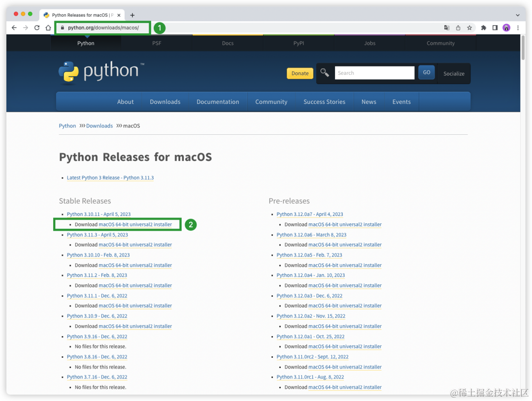
Task: Open Chrome's three-dot menu
Action: pyautogui.click(x=518, y=28)
